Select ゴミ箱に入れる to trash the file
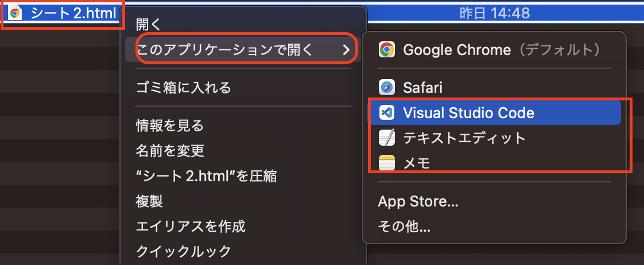 coord(183,87)
